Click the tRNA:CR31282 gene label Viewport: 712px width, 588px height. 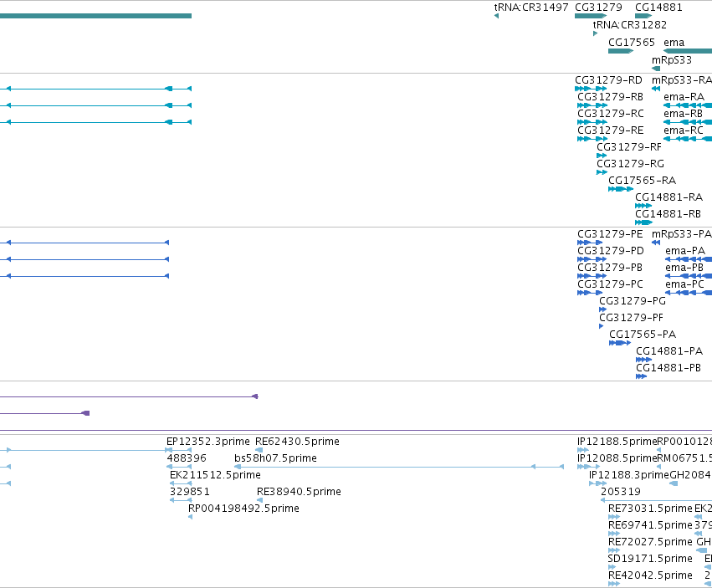(x=629, y=24)
